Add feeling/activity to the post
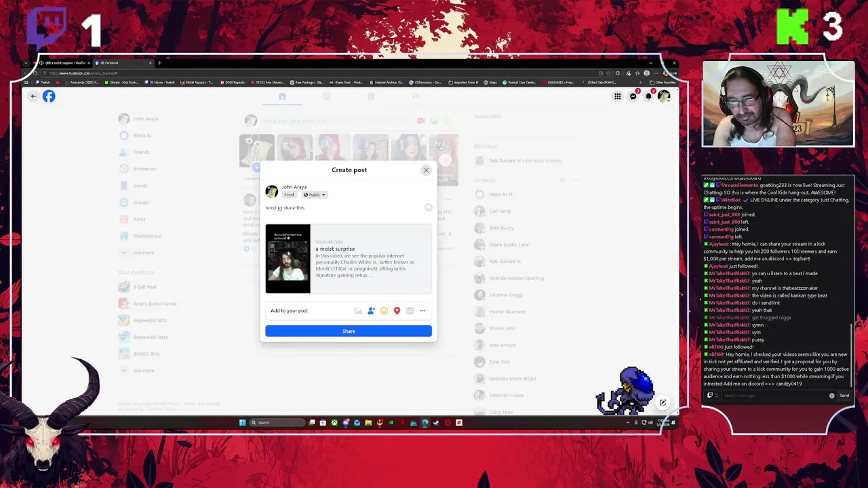The width and height of the screenshot is (868, 488). (x=384, y=310)
